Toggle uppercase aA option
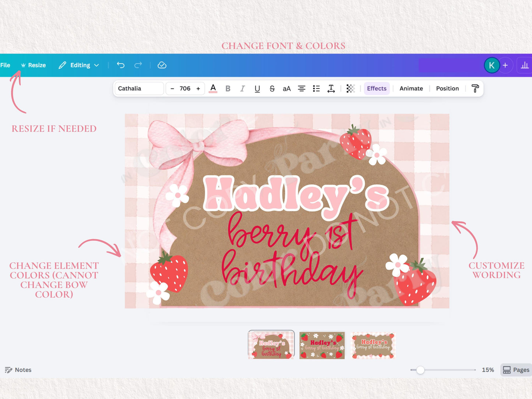Screen dimensions: 532x399 [x=287, y=88]
